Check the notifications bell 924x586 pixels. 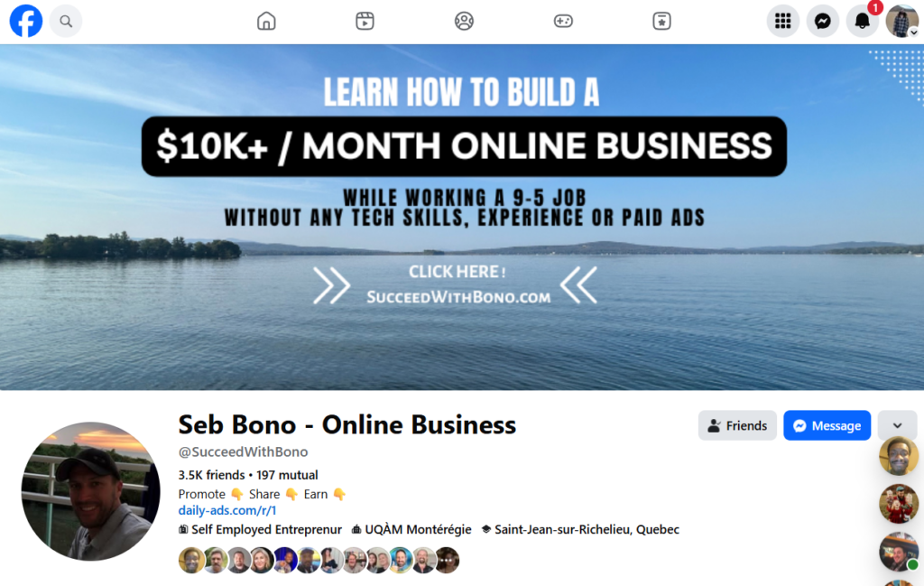click(862, 20)
